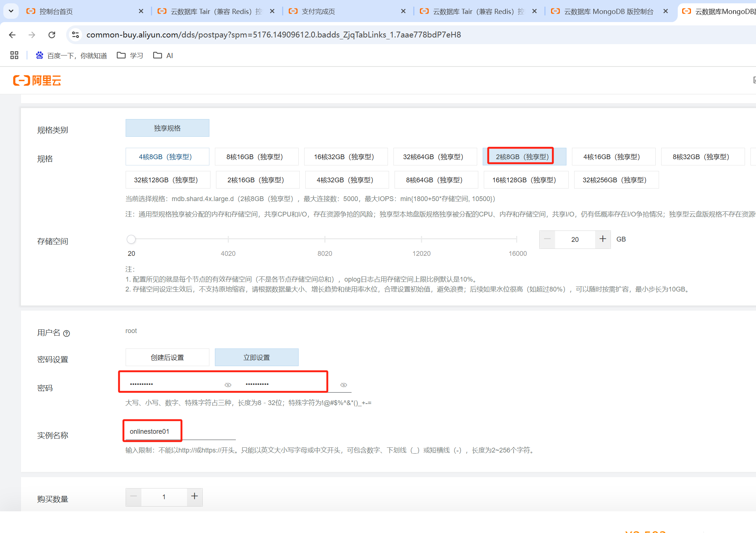The image size is (756, 533).
Task: Click the storage space slider handle
Action: click(131, 239)
